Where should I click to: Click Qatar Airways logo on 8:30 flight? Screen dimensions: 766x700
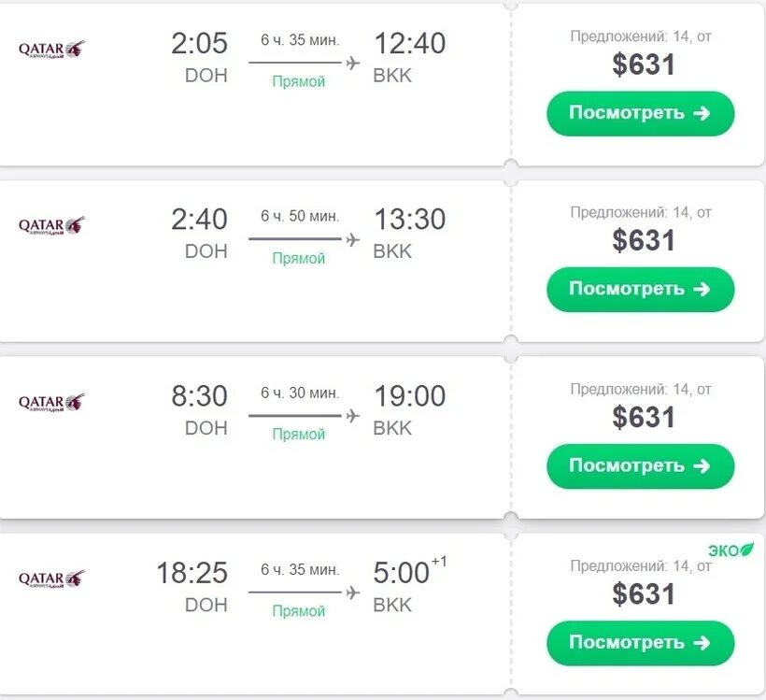(x=52, y=402)
